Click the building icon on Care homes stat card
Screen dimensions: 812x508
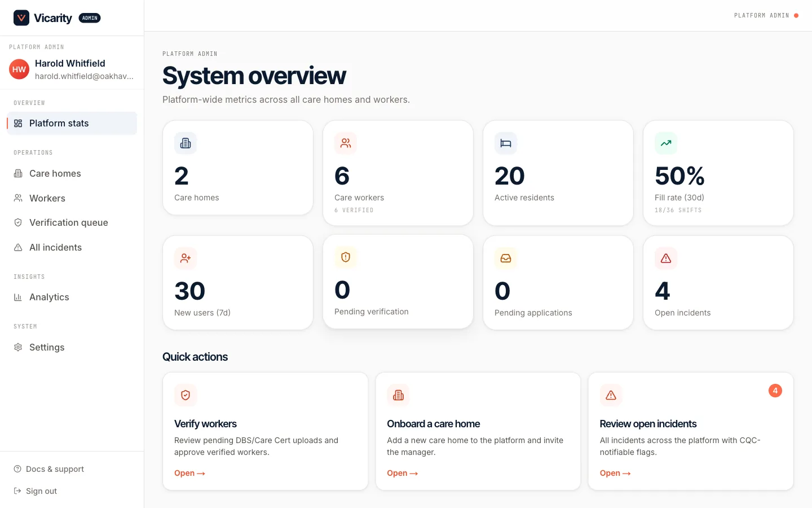[186, 143]
